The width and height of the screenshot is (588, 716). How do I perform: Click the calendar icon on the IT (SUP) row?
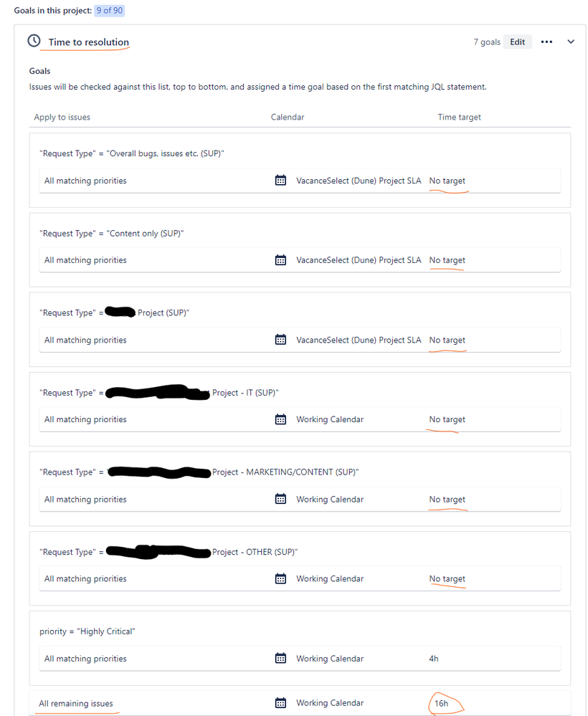click(280, 419)
